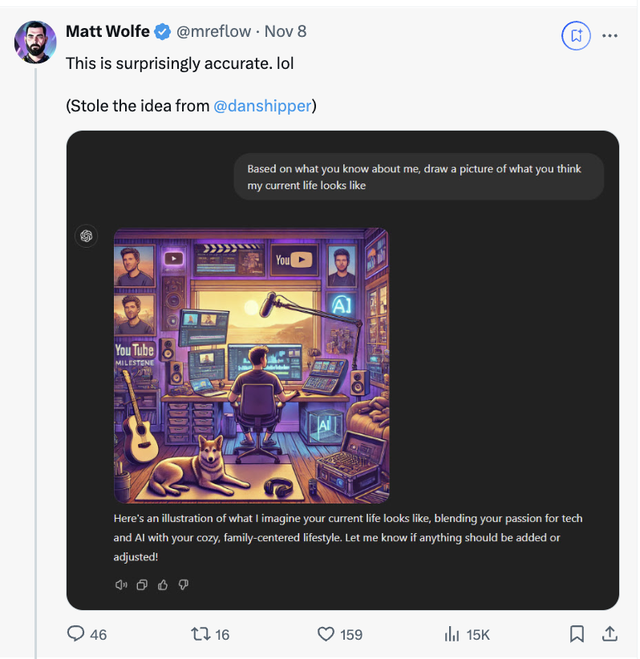
Task: Open the @danshipper profile link
Action: coord(262,105)
